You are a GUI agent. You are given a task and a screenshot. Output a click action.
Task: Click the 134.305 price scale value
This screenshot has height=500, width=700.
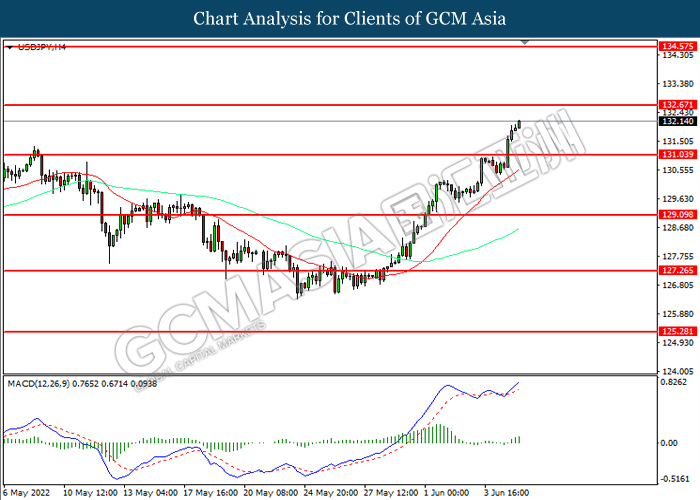(678, 55)
